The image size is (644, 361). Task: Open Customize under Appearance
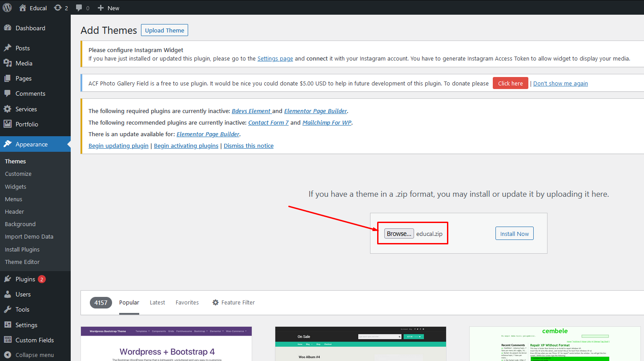[x=18, y=174]
